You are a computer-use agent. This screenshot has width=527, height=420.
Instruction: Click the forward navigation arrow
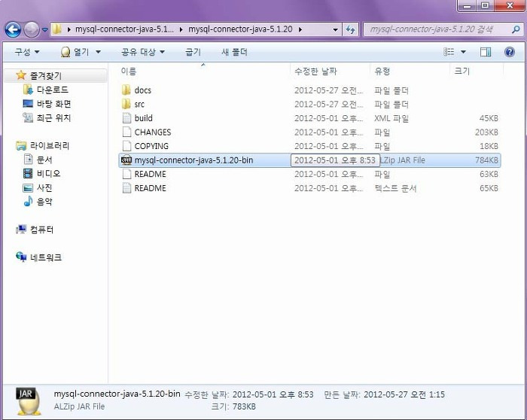click(x=32, y=29)
